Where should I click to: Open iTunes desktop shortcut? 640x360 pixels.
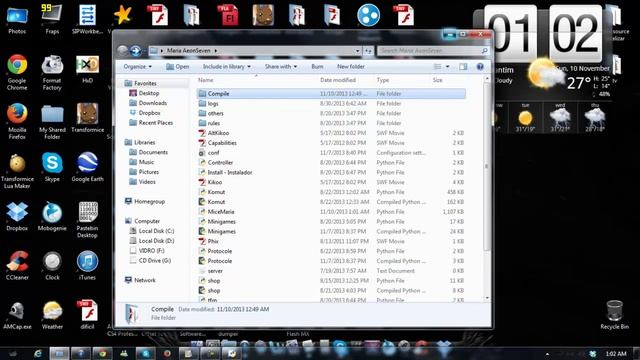[87, 265]
